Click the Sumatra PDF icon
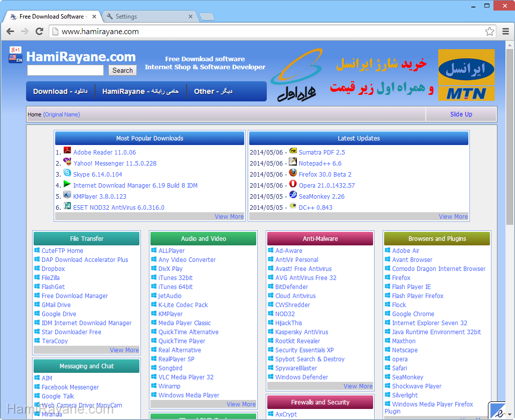The image size is (515, 420). click(293, 151)
